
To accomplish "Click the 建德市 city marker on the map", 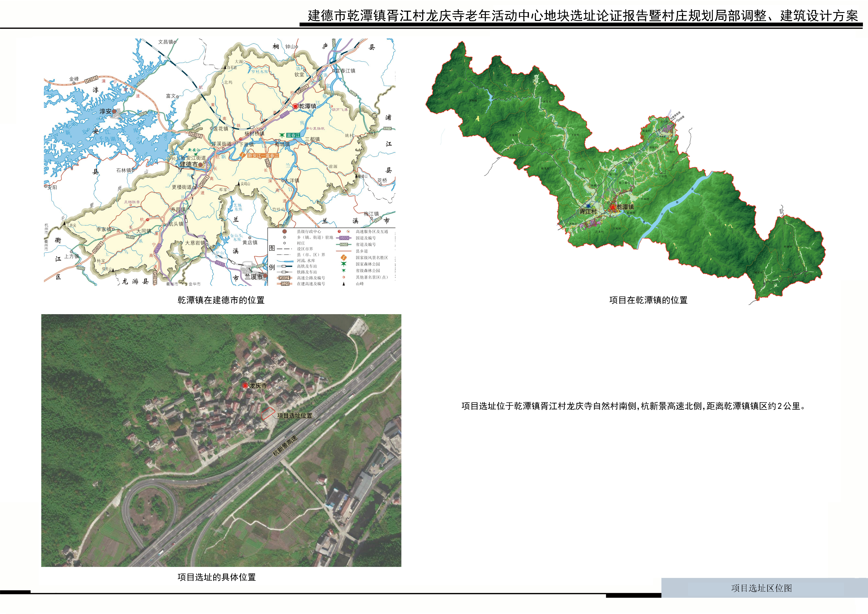I will 201,165.
